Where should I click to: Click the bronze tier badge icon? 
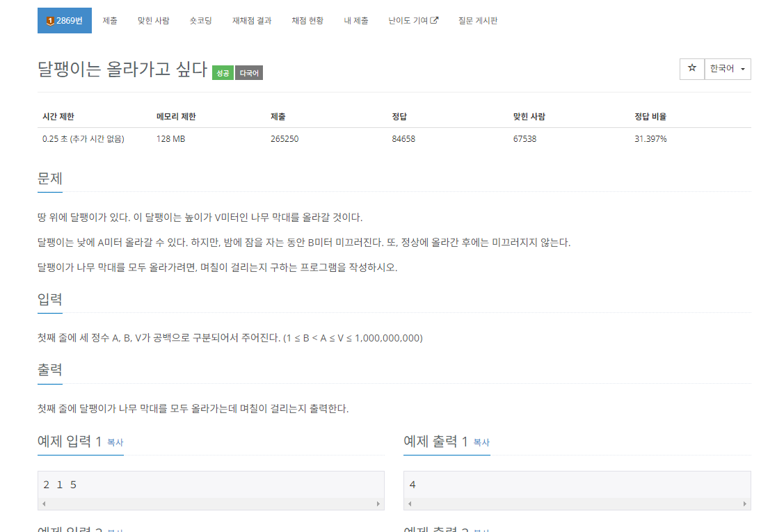50,21
